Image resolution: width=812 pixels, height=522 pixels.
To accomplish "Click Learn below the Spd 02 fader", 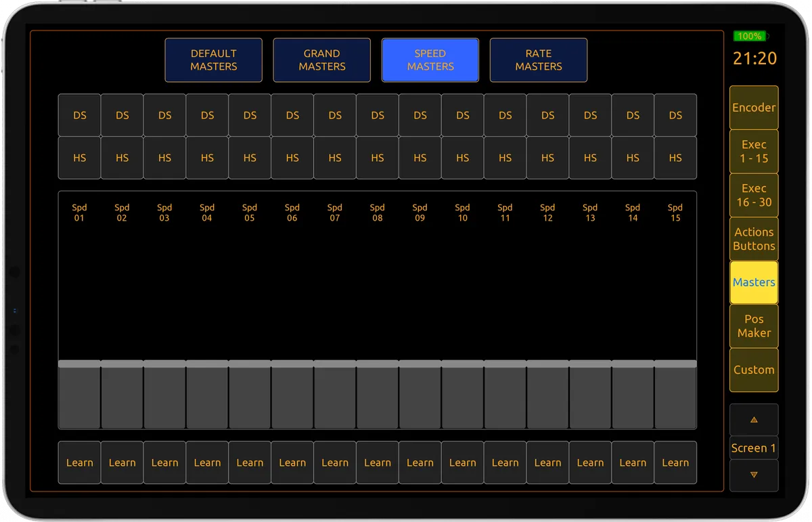I will 122,463.
